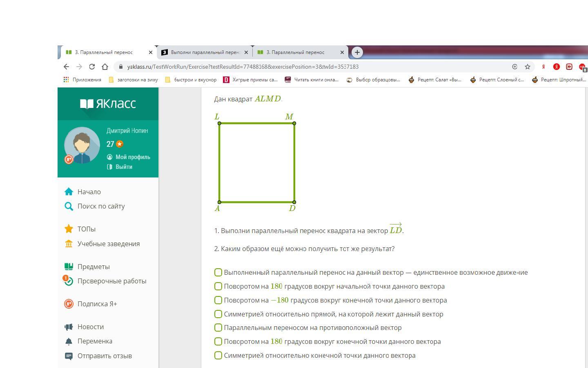
Task: Open the 'Читать книги онла...' bookmark
Action: tap(312, 80)
